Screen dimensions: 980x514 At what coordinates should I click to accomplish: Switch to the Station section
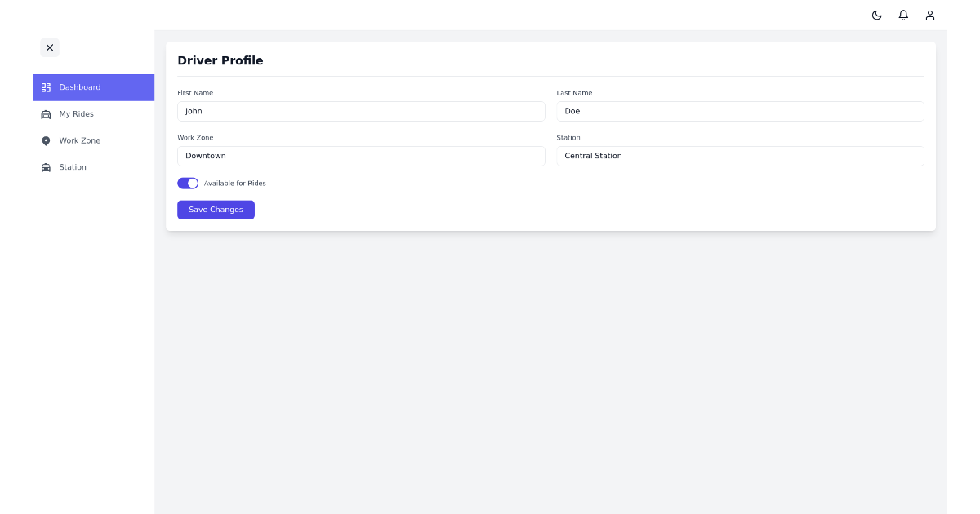pos(73,167)
